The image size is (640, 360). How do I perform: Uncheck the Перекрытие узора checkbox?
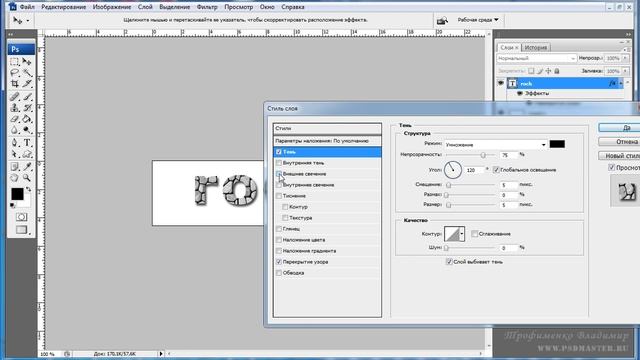click(279, 262)
